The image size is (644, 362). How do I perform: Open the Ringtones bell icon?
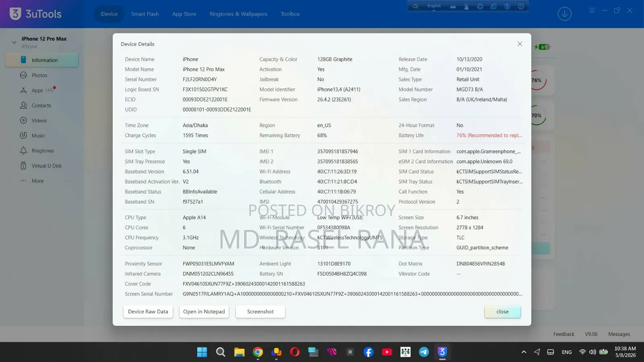point(24,151)
